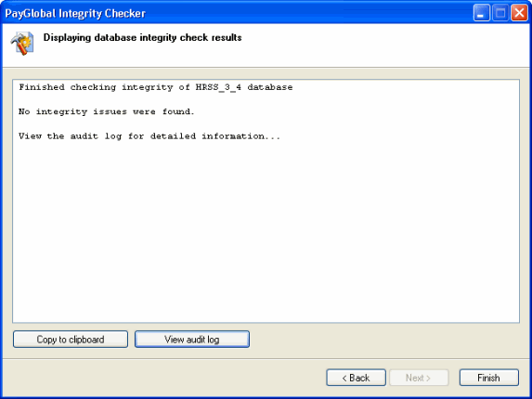Click the disabled maximize window button
The height and width of the screenshot is (399, 532).
coord(500,13)
